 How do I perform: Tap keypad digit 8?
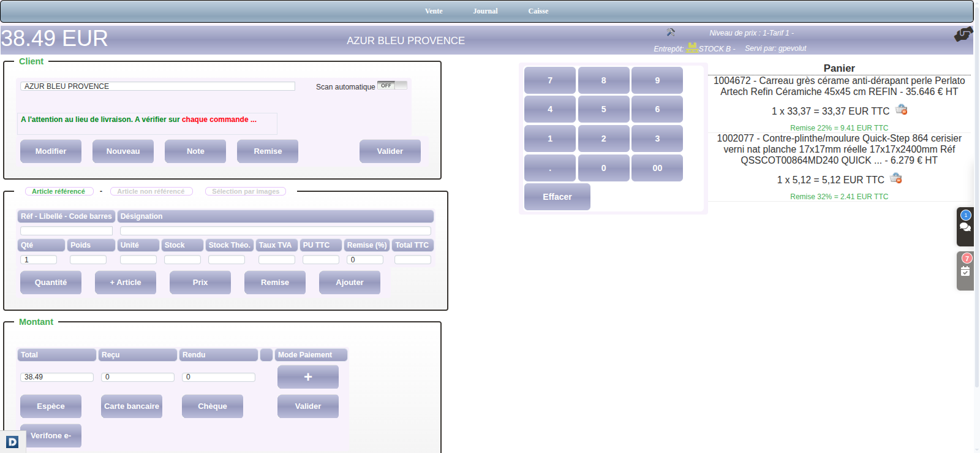pos(604,80)
